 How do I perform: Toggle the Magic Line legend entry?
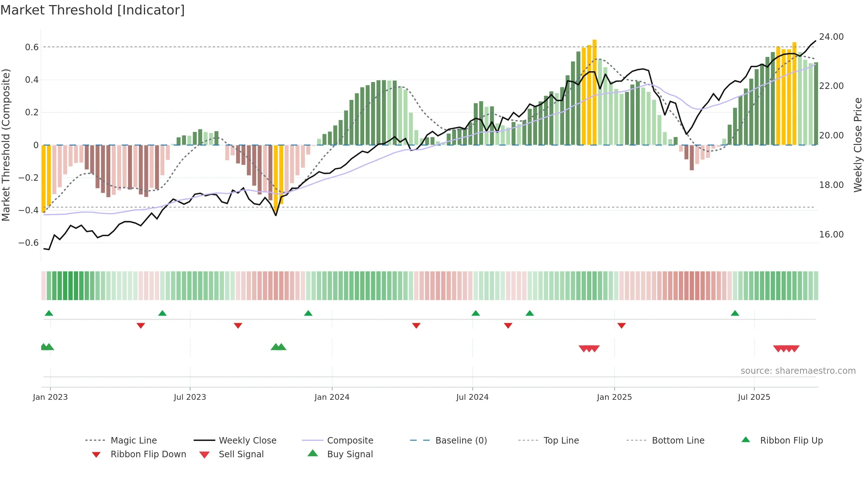121,440
